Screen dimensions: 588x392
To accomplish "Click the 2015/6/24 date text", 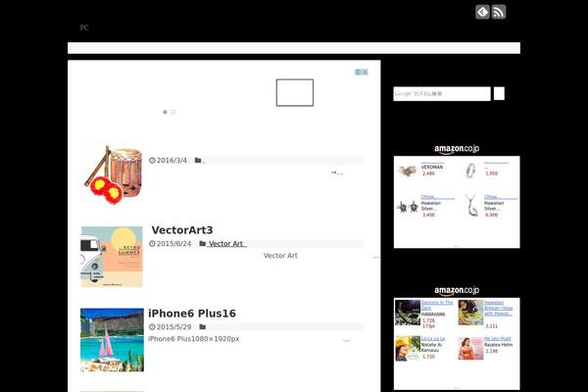I will (x=173, y=244).
